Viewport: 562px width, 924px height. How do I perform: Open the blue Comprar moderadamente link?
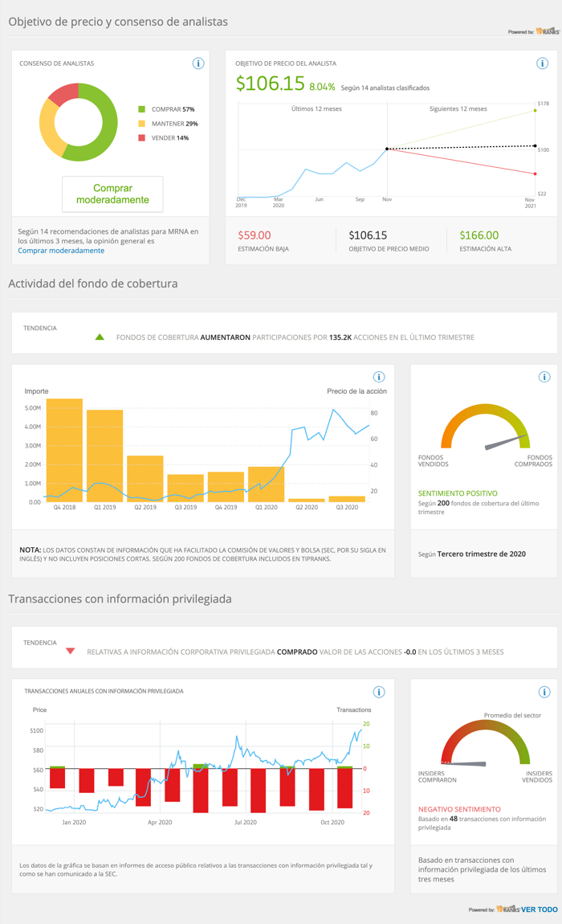[x=61, y=251]
